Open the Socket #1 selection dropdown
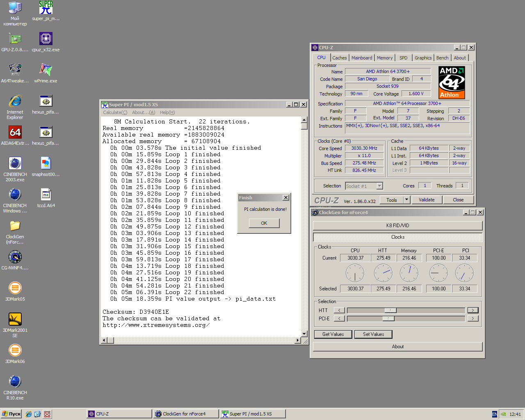Viewport: 525px width, 420px height. coord(379,186)
